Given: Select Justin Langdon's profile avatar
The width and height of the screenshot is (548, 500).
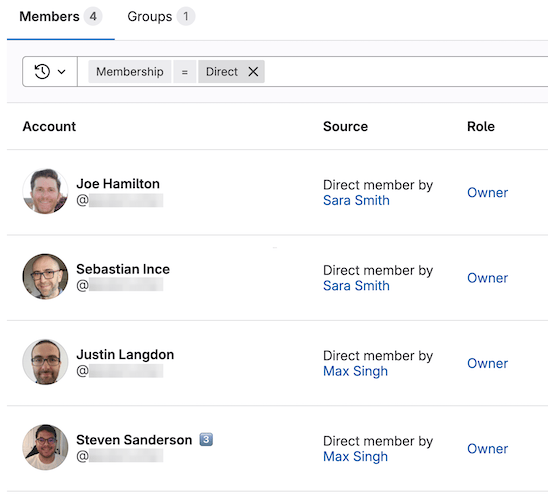Looking at the screenshot, I should (x=45, y=362).
